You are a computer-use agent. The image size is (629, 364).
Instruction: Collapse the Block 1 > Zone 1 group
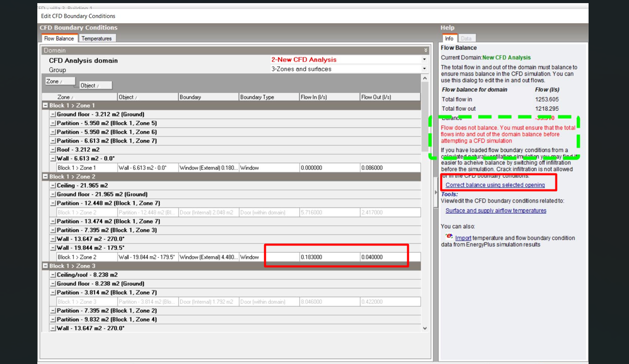pyautogui.click(x=46, y=106)
